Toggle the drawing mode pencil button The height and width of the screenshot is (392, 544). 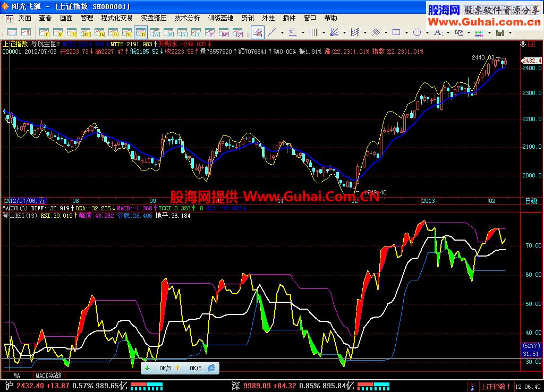click(257, 32)
